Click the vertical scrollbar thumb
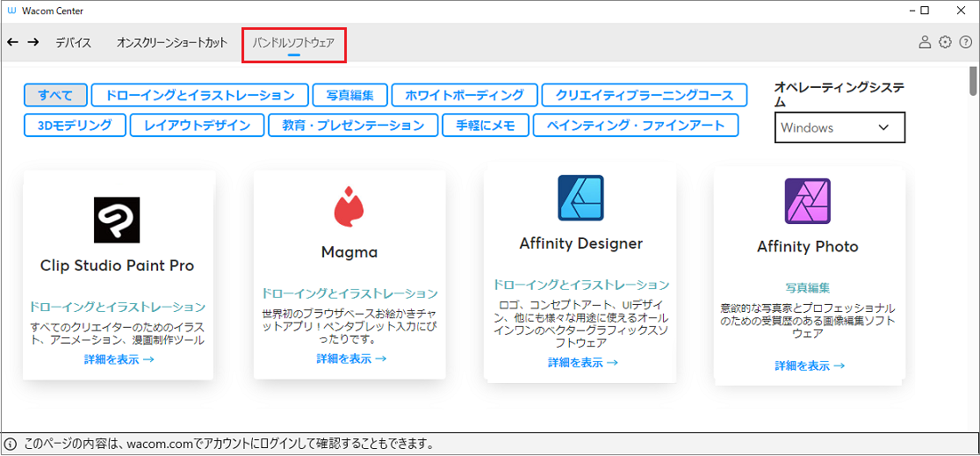Screen dimensions: 980x456 974,82
